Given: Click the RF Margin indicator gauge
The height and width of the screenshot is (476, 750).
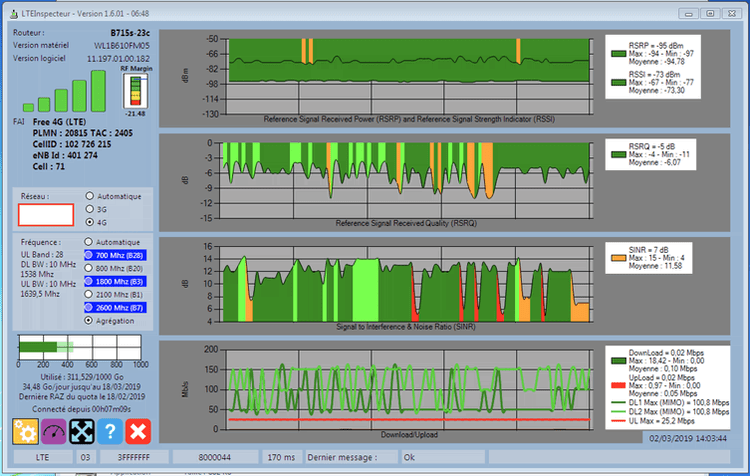Looking at the screenshot, I should pyautogui.click(x=135, y=91).
